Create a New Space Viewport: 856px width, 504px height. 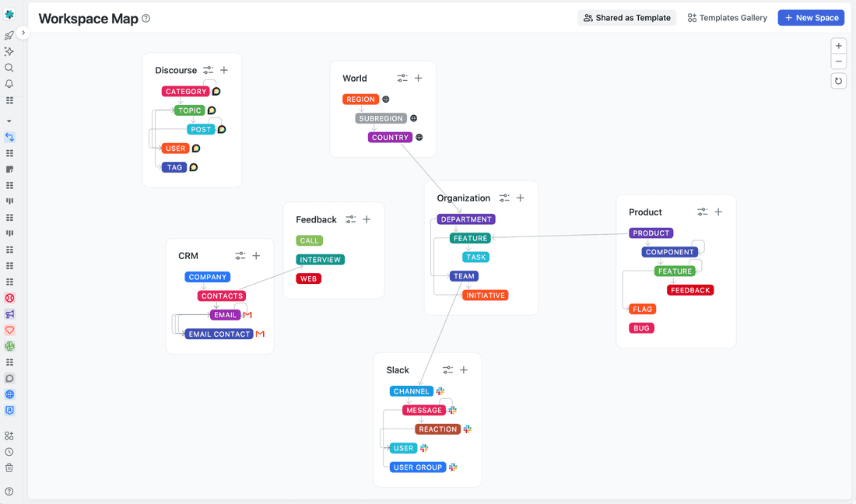click(x=811, y=17)
